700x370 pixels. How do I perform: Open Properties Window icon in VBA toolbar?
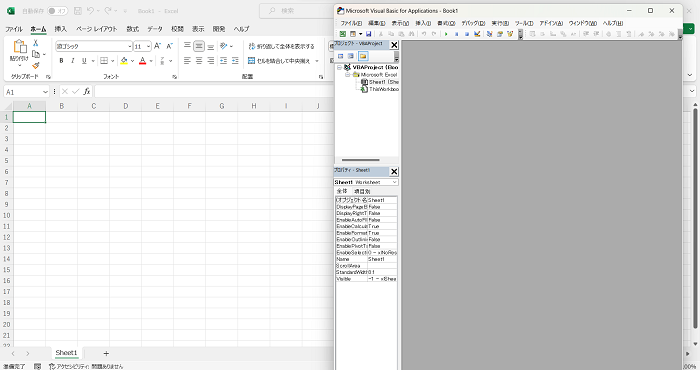point(500,34)
